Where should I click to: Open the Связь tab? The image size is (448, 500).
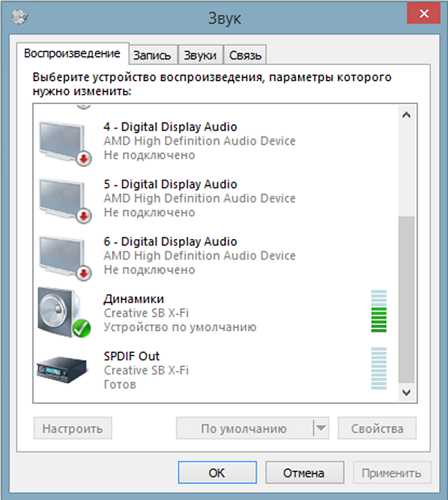coord(245,55)
